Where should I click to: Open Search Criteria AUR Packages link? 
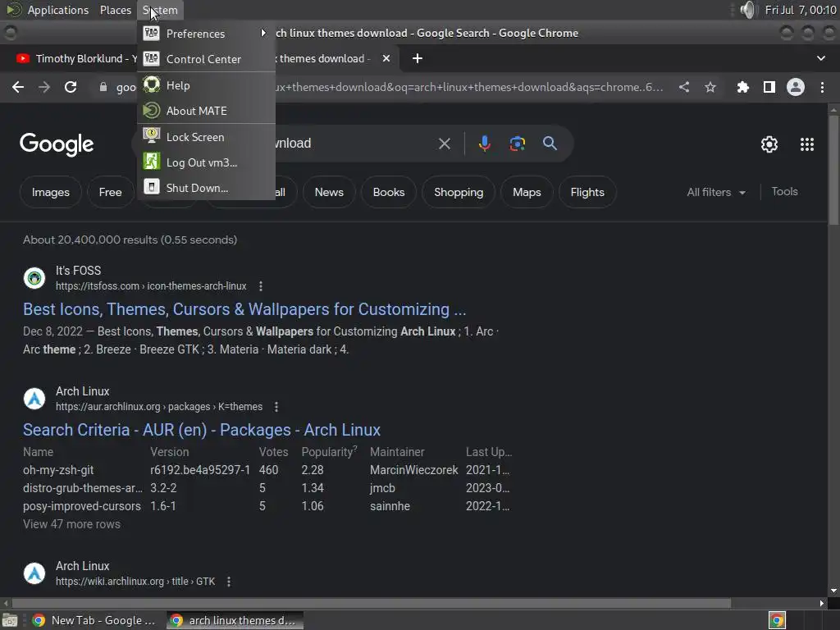click(202, 430)
